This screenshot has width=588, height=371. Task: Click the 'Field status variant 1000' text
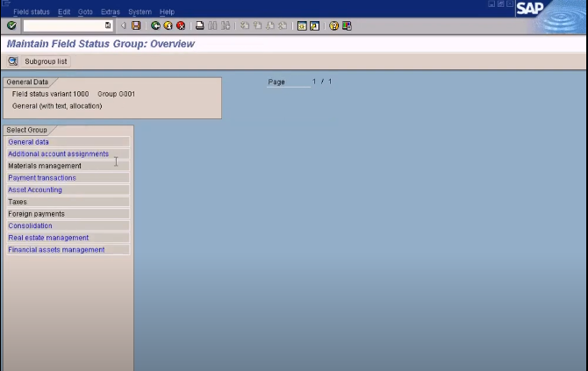point(50,94)
